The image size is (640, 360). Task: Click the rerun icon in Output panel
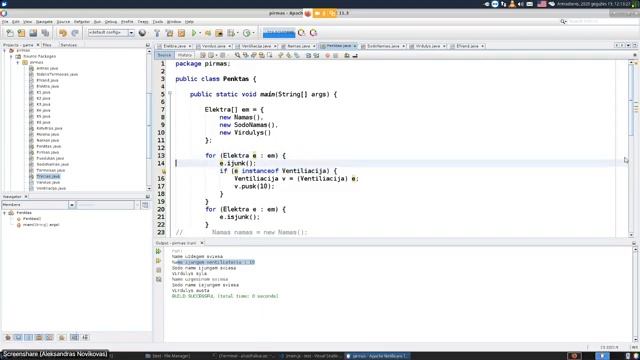(159, 251)
